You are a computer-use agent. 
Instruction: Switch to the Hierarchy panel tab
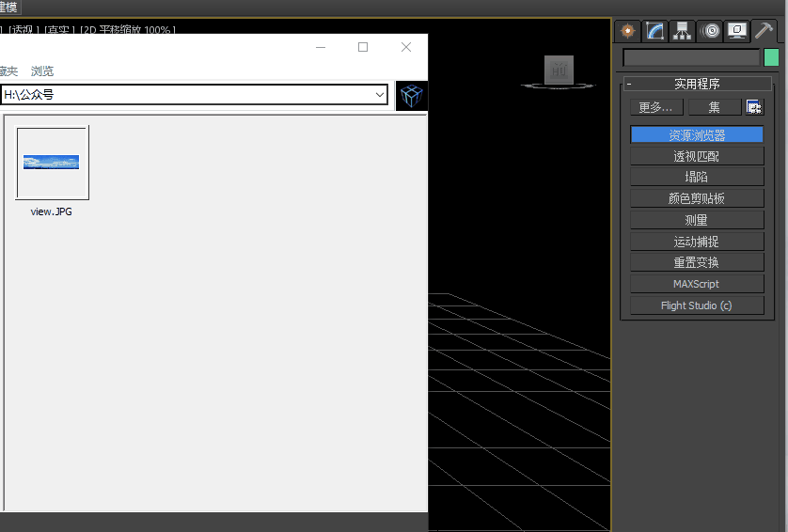coord(682,31)
